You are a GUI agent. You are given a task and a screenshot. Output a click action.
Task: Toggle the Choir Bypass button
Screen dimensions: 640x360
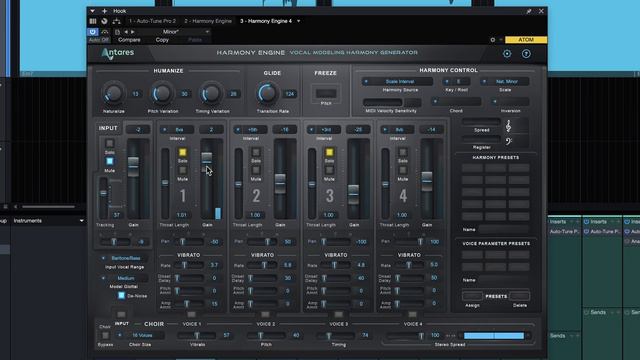105,336
